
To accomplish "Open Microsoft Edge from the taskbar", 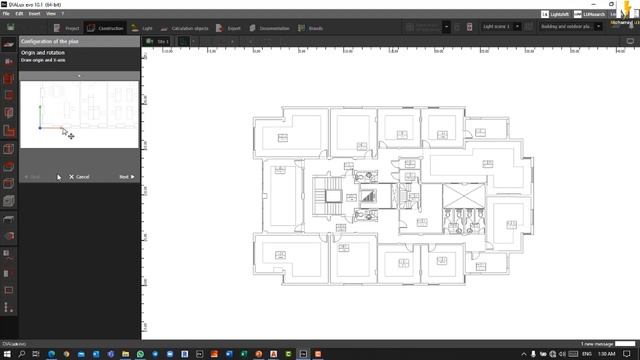I will [51, 354].
